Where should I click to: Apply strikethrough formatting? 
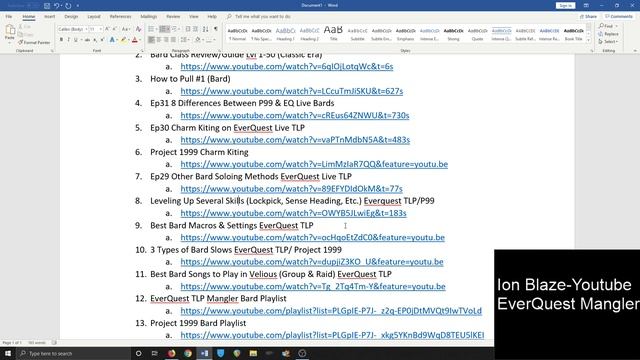coord(87,40)
